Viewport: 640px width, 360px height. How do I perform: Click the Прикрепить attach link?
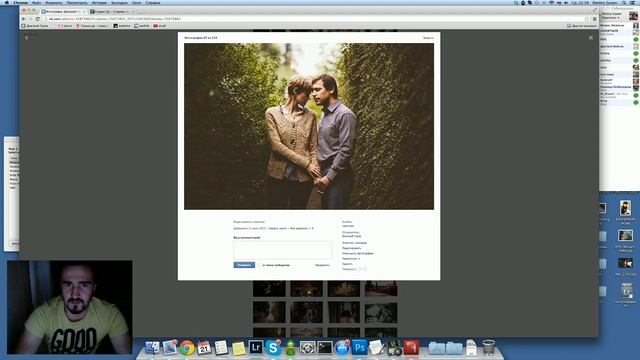(322, 265)
